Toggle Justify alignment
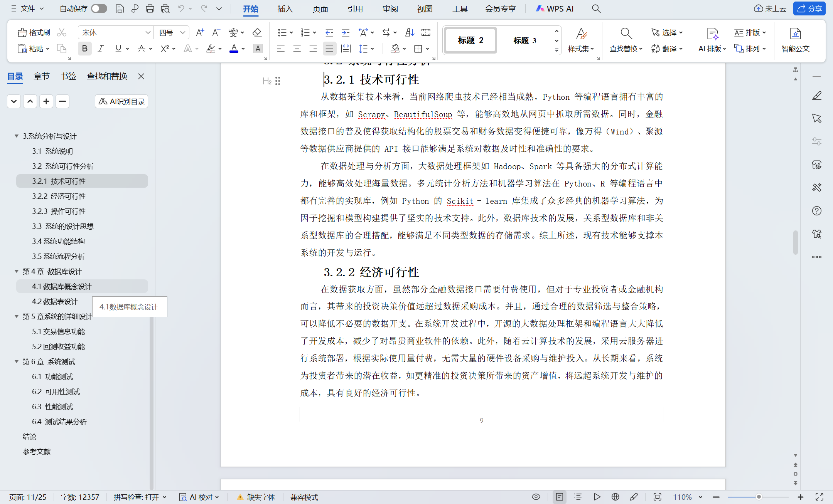Viewport: 833px width, 504px height. (x=329, y=49)
